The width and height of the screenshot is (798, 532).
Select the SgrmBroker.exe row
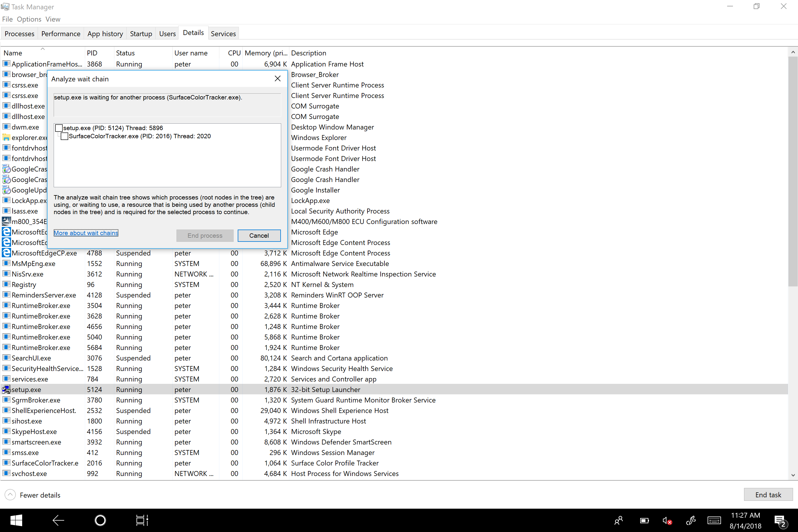click(394, 400)
